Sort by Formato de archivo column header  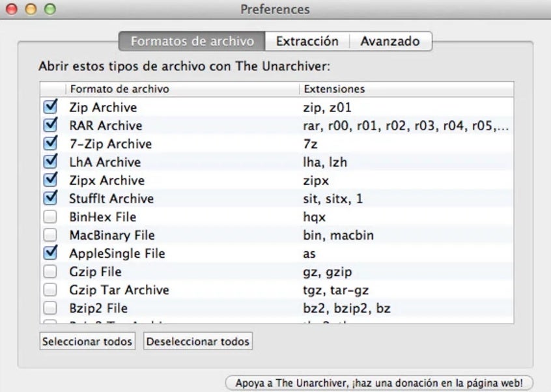coord(181,89)
